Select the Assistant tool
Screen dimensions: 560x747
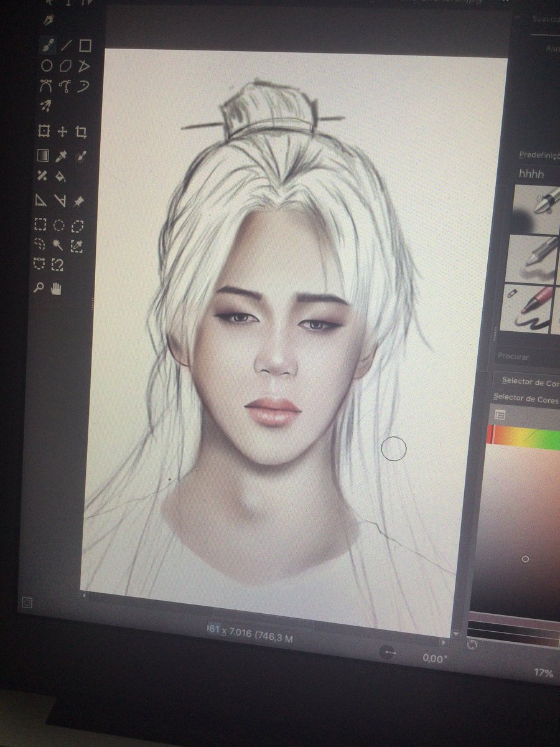(41, 200)
